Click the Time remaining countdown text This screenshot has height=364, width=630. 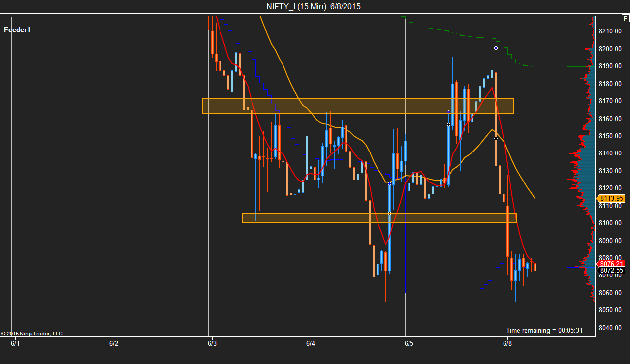pos(544,330)
